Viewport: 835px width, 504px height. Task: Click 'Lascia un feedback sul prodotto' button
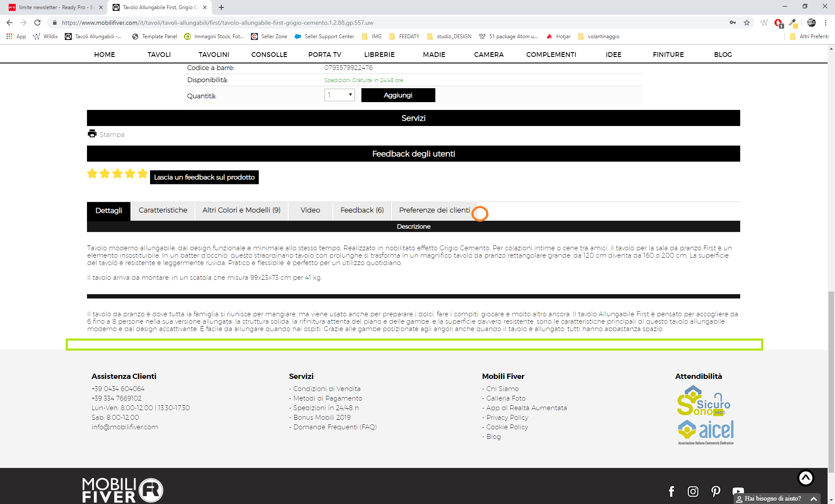(x=204, y=177)
